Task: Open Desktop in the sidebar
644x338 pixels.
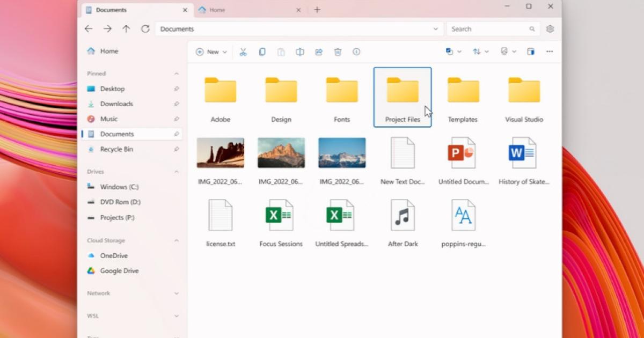Action: 132,89
